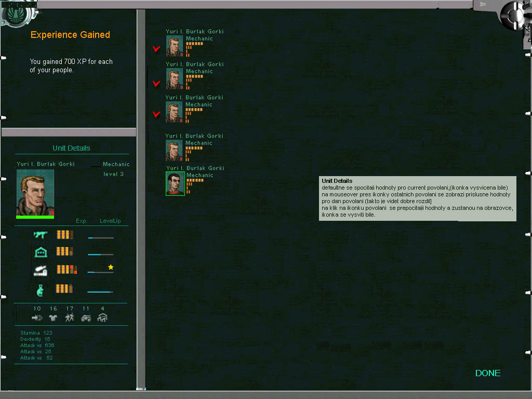Select the engineer building profession icon
Image resolution: width=532 pixels, height=399 pixels.
(41, 252)
